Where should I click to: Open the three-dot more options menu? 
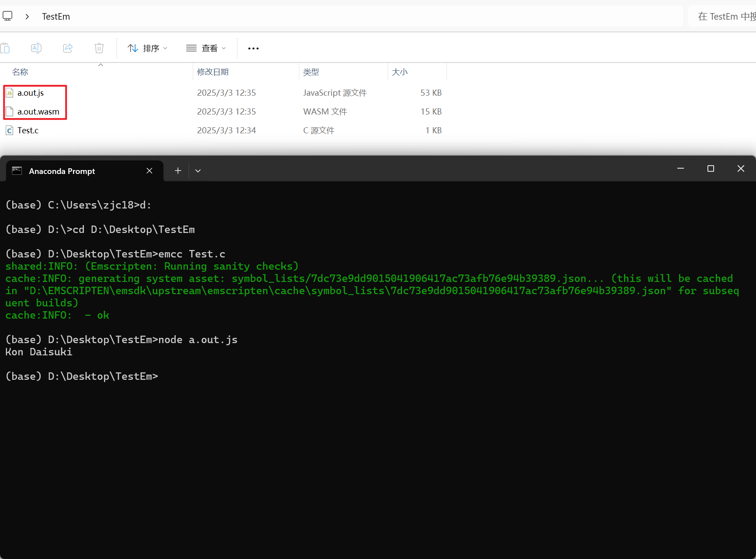[253, 49]
